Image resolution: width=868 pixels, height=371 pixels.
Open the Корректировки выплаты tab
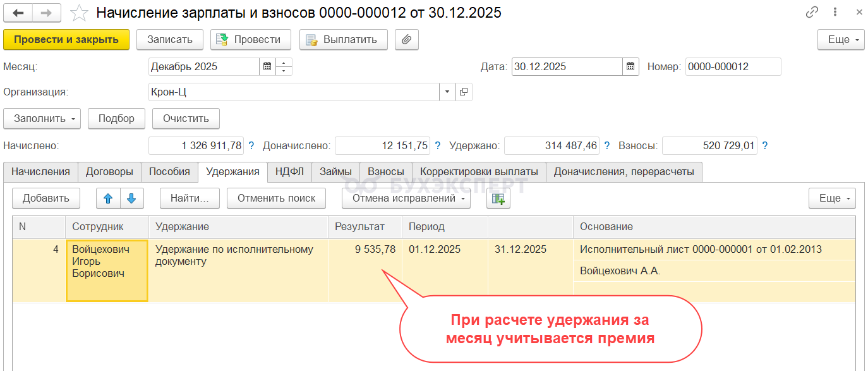tap(479, 171)
